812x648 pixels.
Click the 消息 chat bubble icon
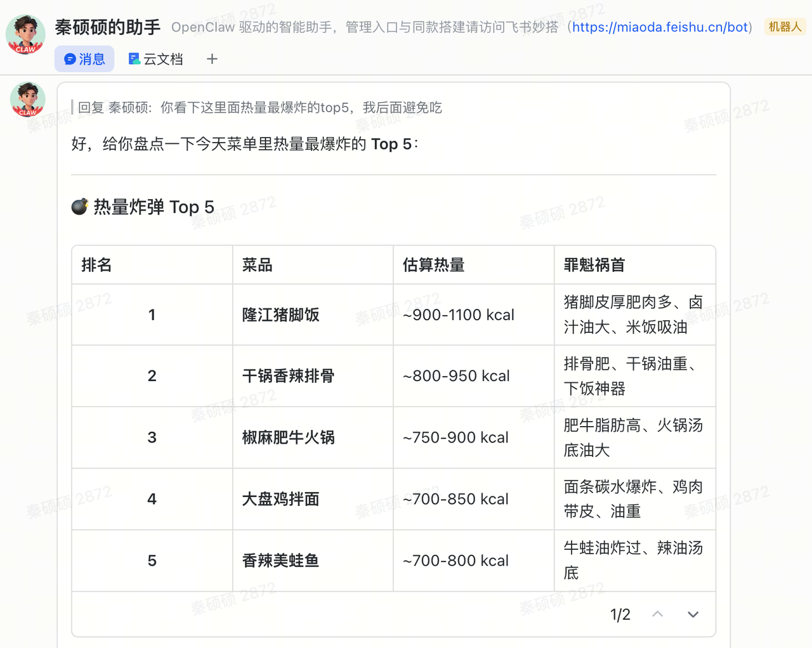click(x=70, y=59)
